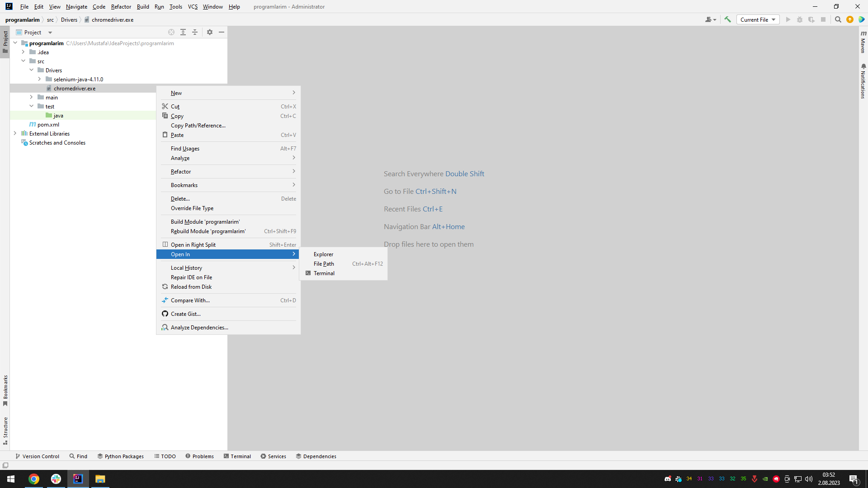Viewport: 868px width, 488px height.
Task: Click Expand All icon in Project panel
Action: [183, 32]
